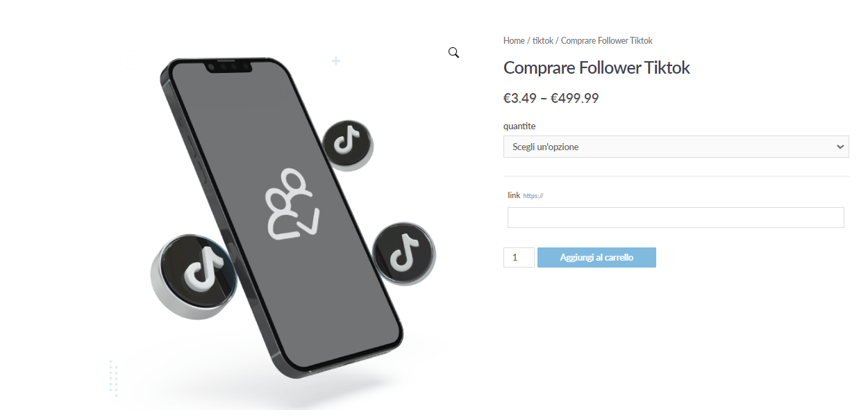Click the product quantity number box
868x417 pixels.
pos(519,257)
